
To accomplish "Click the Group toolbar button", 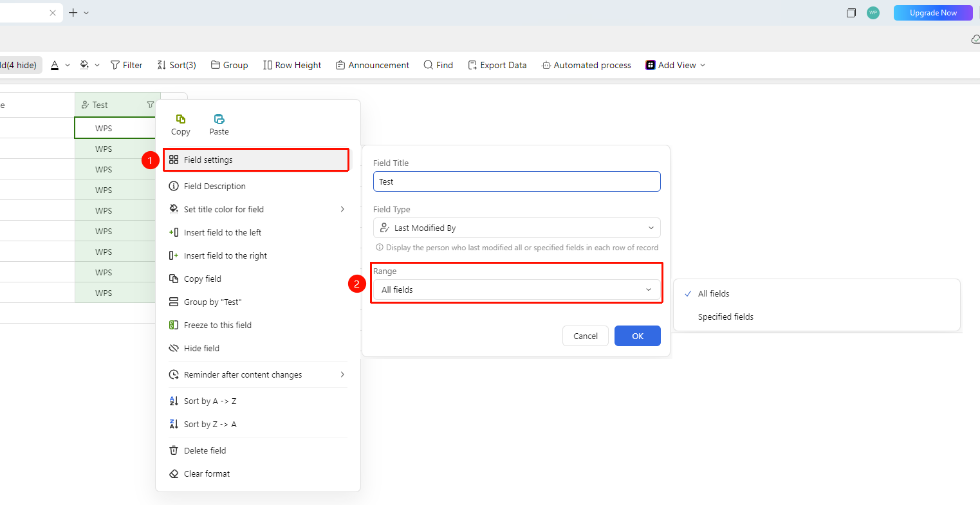I will pyautogui.click(x=230, y=65).
